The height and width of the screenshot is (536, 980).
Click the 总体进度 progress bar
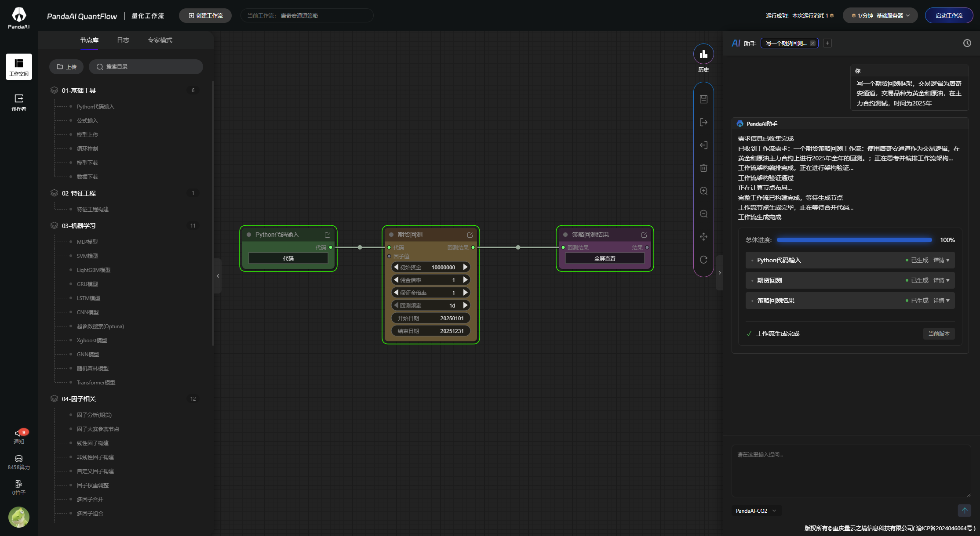[854, 240]
